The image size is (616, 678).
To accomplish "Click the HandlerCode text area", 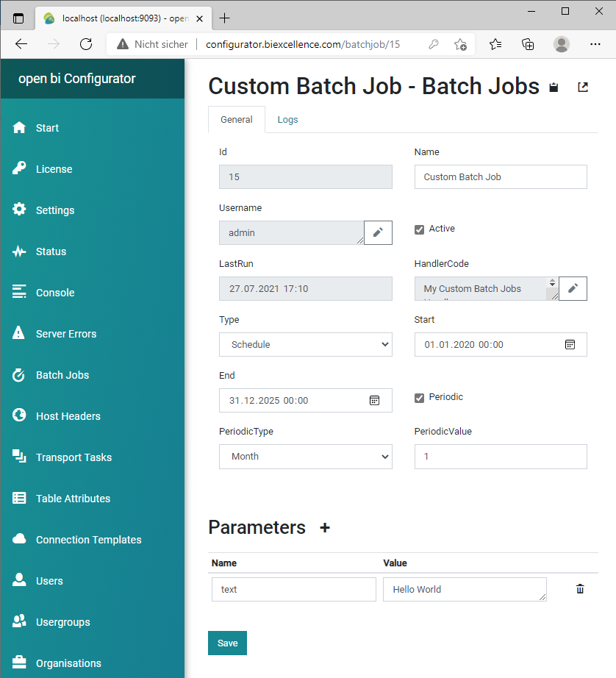I will click(x=487, y=288).
